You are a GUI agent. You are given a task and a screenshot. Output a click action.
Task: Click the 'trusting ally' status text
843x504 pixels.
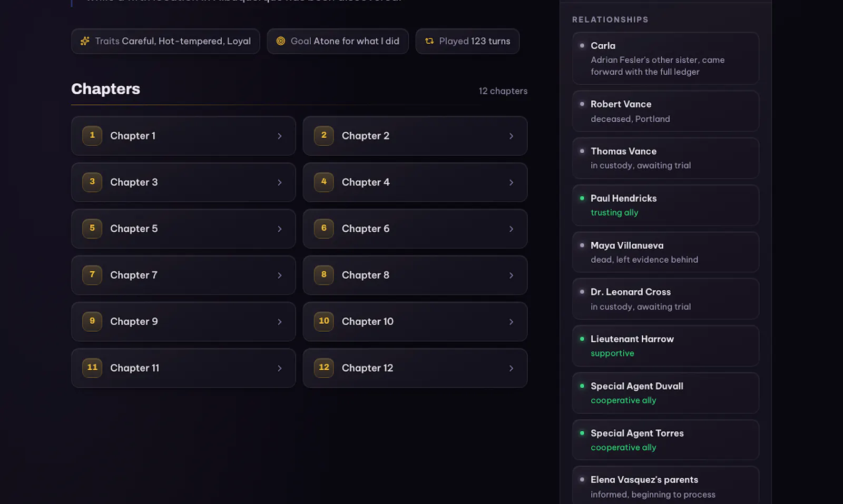pyautogui.click(x=614, y=213)
